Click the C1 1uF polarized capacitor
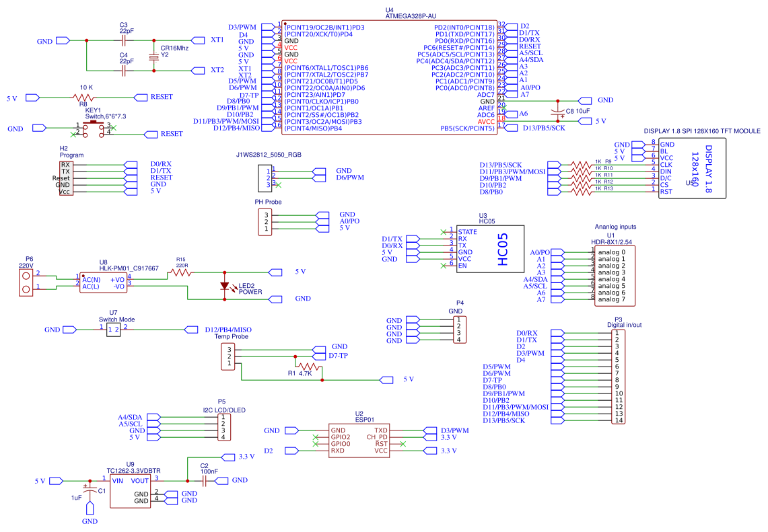This screenshot has height=532, width=768. (x=89, y=489)
